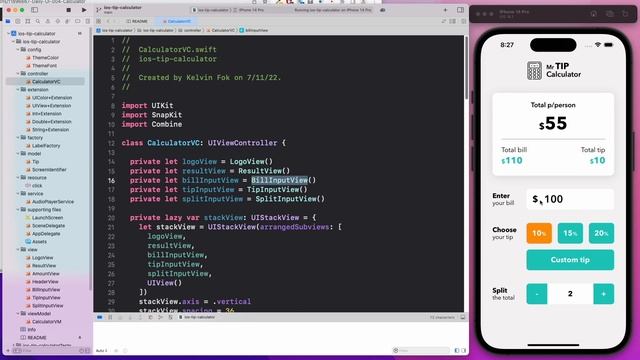640x360 pixels.
Task: Collapse the factory folder
Action: pos(18,138)
